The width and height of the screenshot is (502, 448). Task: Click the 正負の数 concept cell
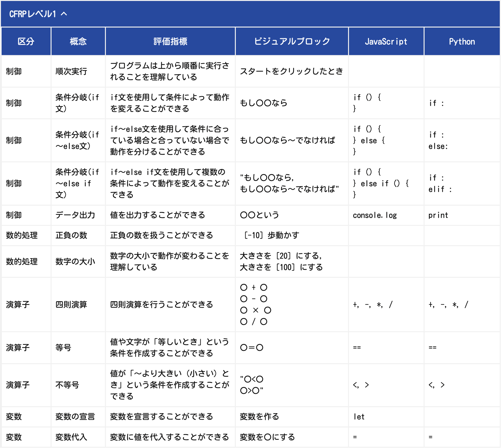pos(71,235)
